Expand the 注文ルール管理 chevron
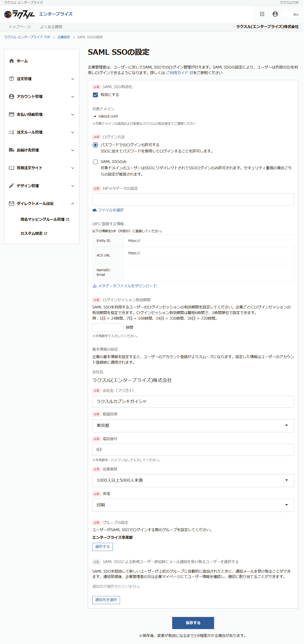The height and width of the screenshot is (644, 304). pos(72,132)
